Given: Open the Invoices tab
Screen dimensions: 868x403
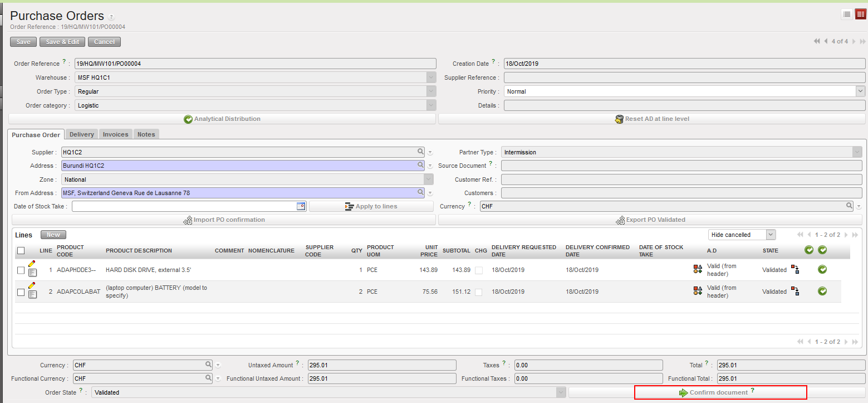Looking at the screenshot, I should (116, 134).
